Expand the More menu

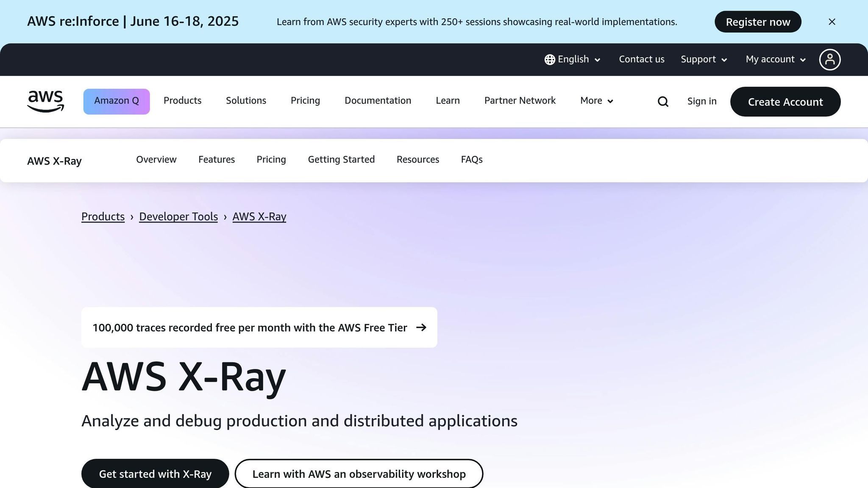(597, 101)
